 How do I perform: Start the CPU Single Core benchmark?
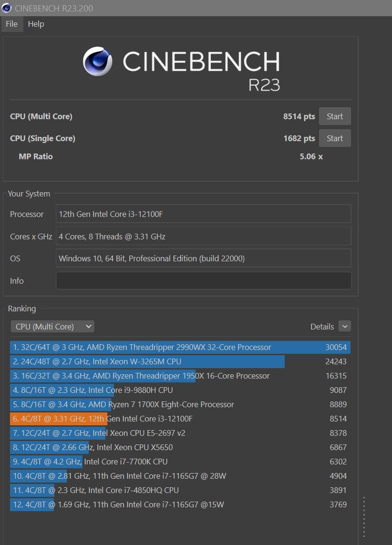click(334, 138)
